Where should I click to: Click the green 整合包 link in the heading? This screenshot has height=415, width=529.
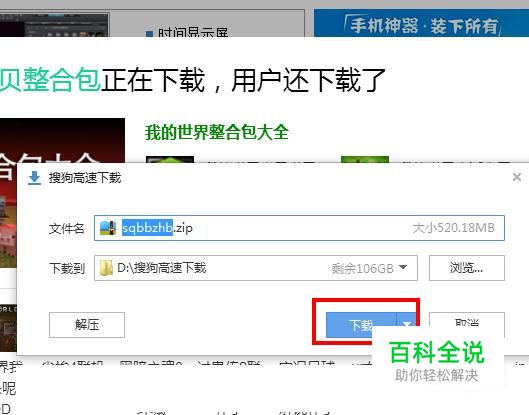pos(50,80)
